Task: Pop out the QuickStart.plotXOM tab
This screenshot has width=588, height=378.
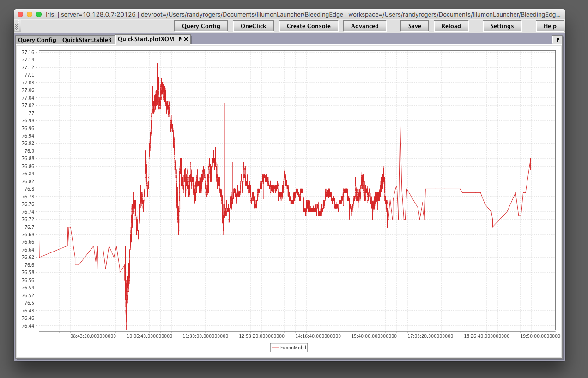Action: tap(180, 39)
